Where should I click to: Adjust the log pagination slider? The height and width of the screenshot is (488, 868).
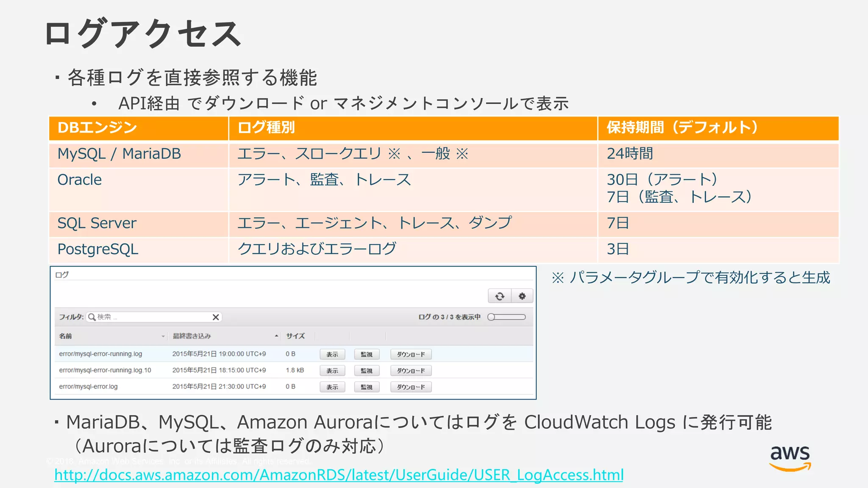pos(506,317)
